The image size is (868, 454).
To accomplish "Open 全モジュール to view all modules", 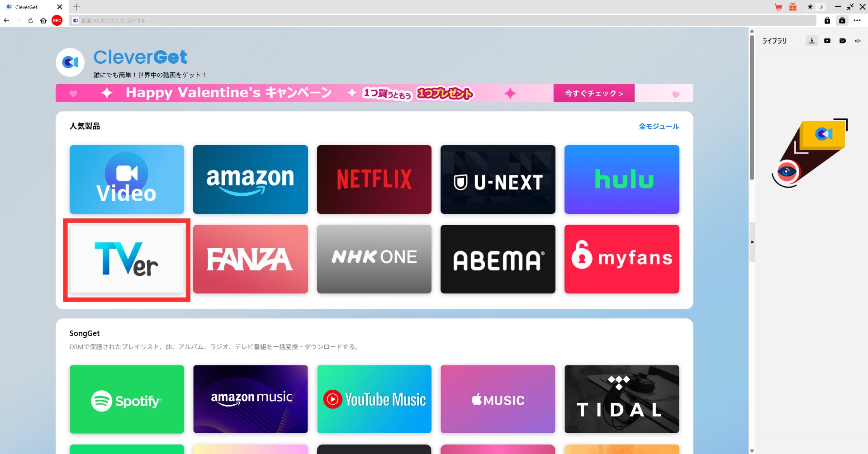I will click(659, 127).
